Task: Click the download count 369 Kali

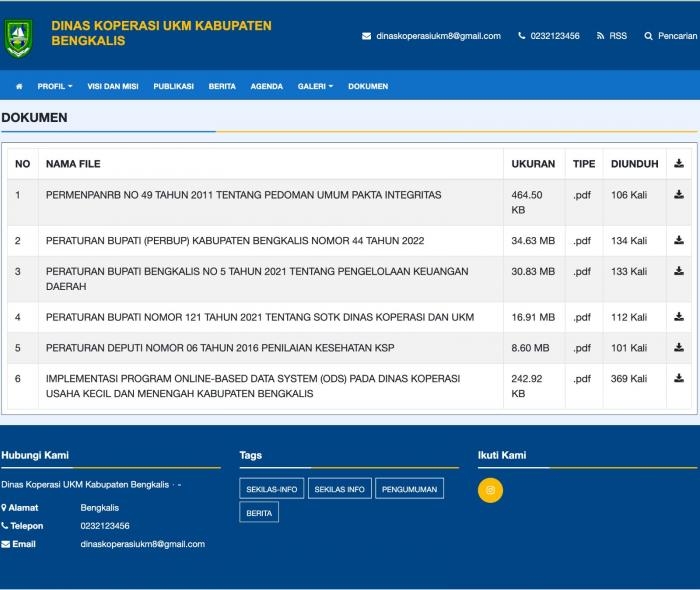Action: (629, 378)
